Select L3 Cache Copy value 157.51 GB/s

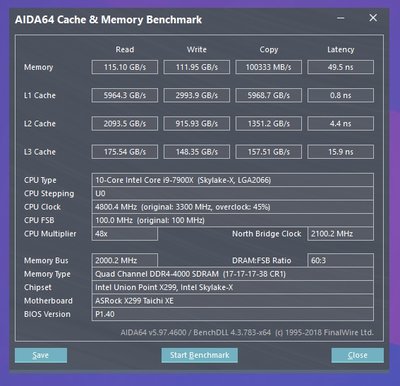click(269, 152)
